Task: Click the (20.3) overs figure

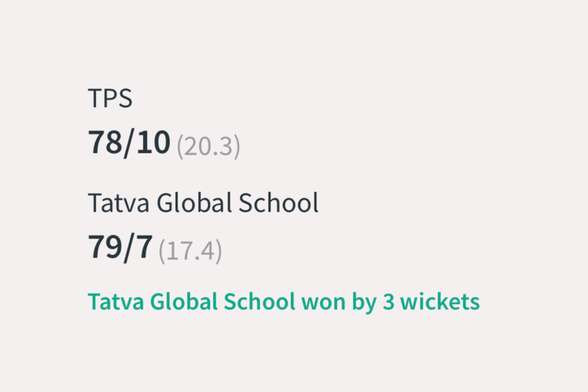Action: tap(209, 146)
